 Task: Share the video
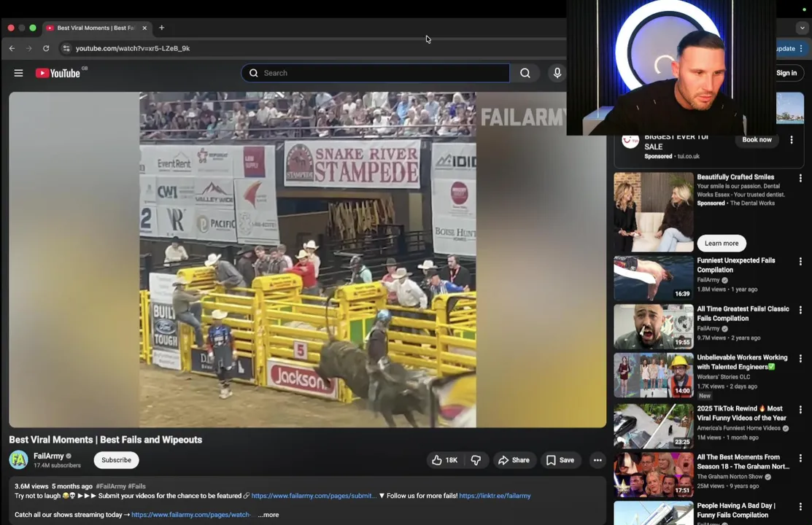pos(514,460)
